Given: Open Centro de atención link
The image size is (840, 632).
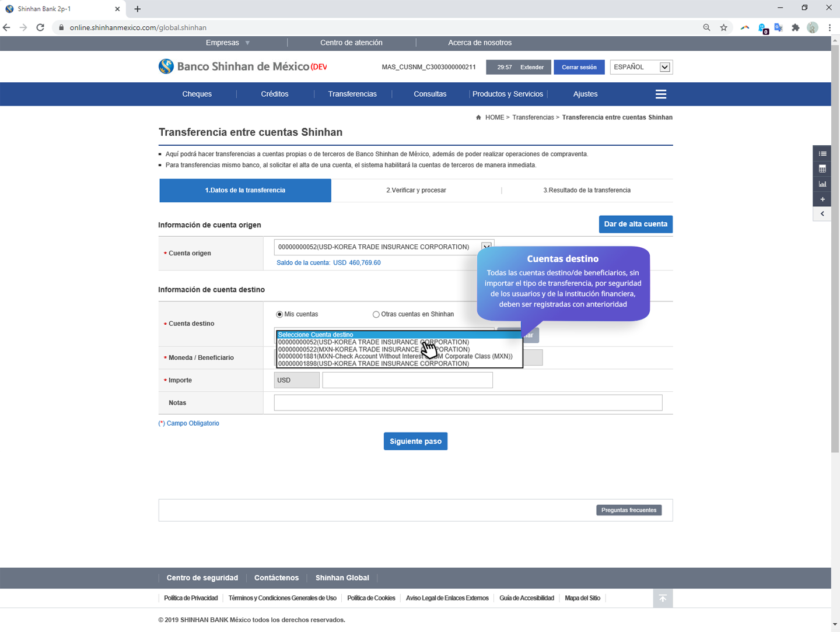Looking at the screenshot, I should click(x=351, y=43).
